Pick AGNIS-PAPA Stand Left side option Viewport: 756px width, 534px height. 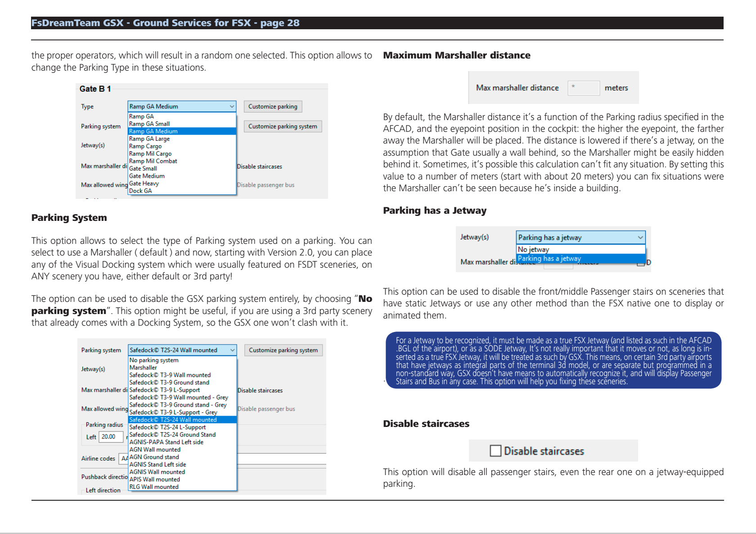[x=166, y=442]
